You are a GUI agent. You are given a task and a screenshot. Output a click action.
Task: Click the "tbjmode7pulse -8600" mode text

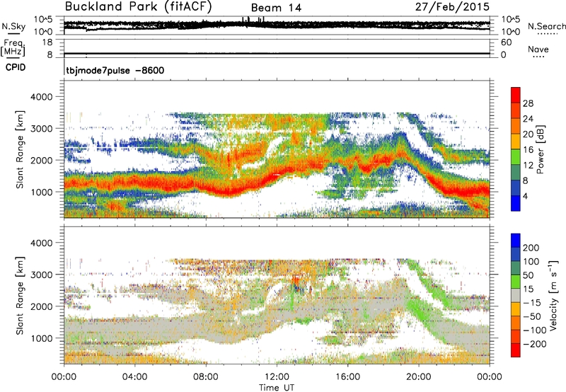(115, 70)
